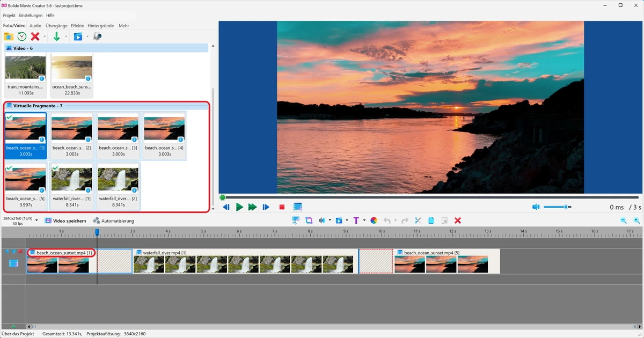The image size is (644, 338).
Task: Click the green down arrow add-to-timeline icon
Action: [x=57, y=36]
